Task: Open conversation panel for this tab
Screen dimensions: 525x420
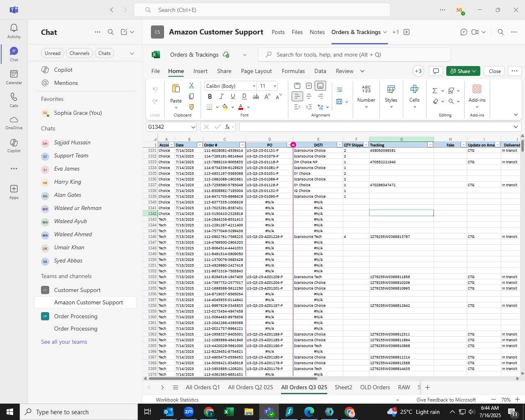Action: pyautogui.click(x=463, y=32)
